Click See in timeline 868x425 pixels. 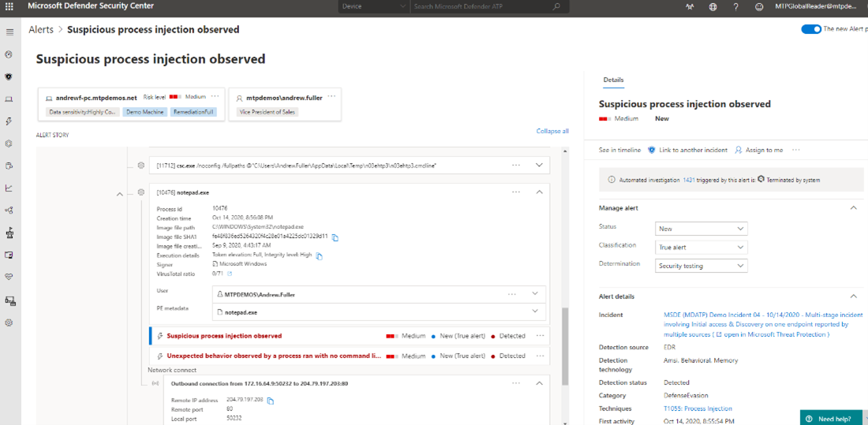tap(619, 150)
